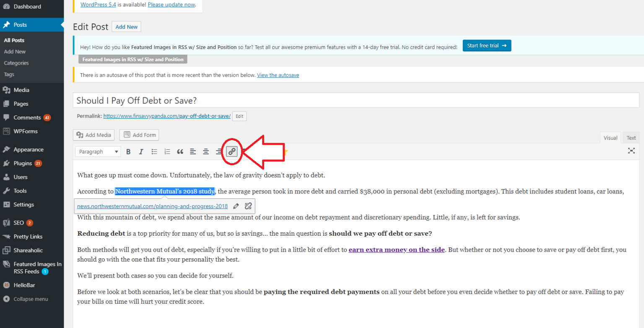Open the Add Media dialog
Viewport: 644px width, 328px height.
coord(94,135)
